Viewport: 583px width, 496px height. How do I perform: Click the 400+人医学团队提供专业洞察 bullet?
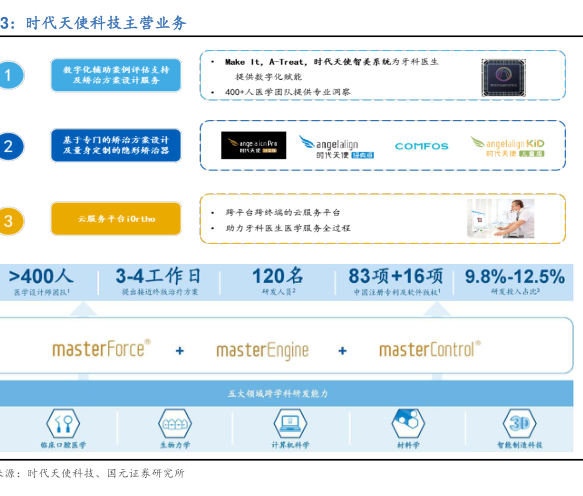tap(287, 92)
